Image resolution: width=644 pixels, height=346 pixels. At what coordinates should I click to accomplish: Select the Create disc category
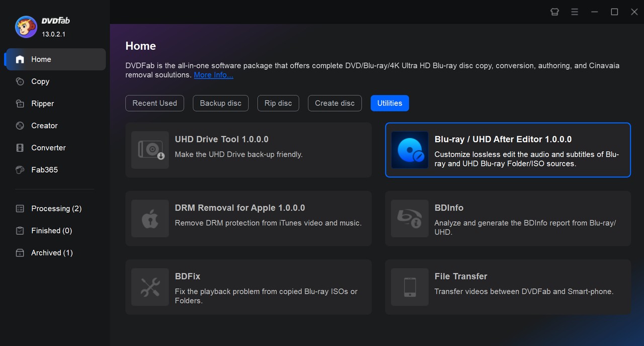click(334, 103)
